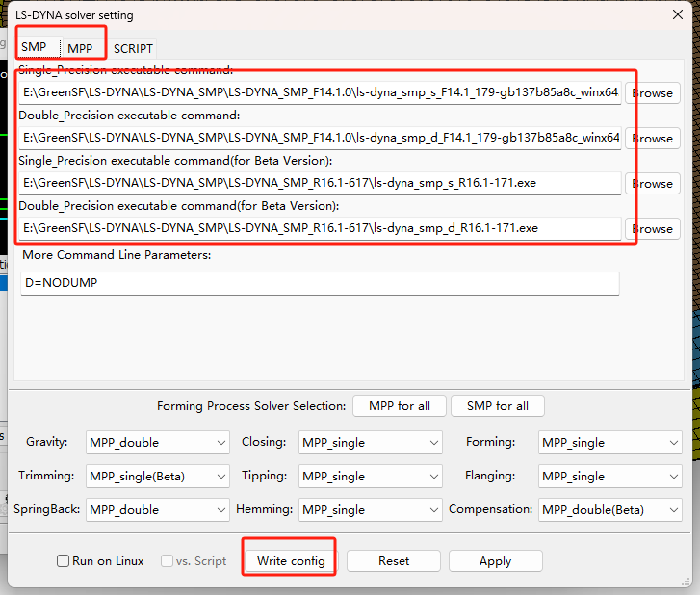The image size is (700, 595).
Task: Click the Reset button
Action: (x=393, y=560)
